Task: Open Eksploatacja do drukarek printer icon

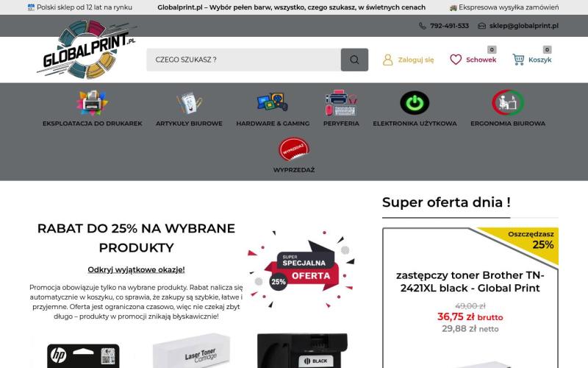Action: pyautogui.click(x=93, y=102)
